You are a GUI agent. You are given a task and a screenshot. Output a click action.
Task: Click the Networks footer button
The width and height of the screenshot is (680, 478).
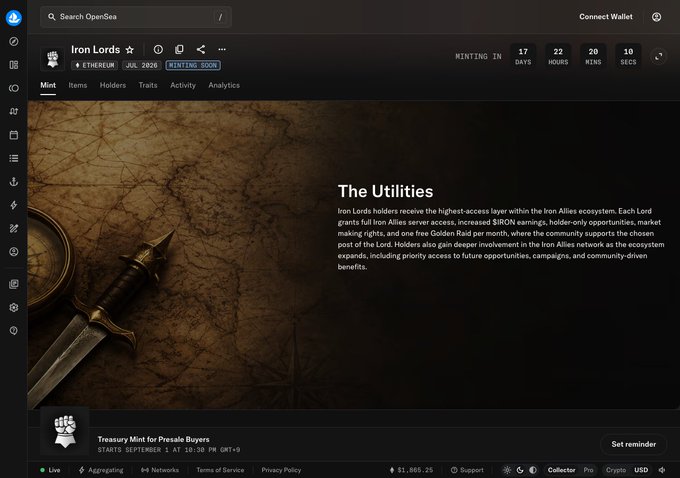pos(160,470)
